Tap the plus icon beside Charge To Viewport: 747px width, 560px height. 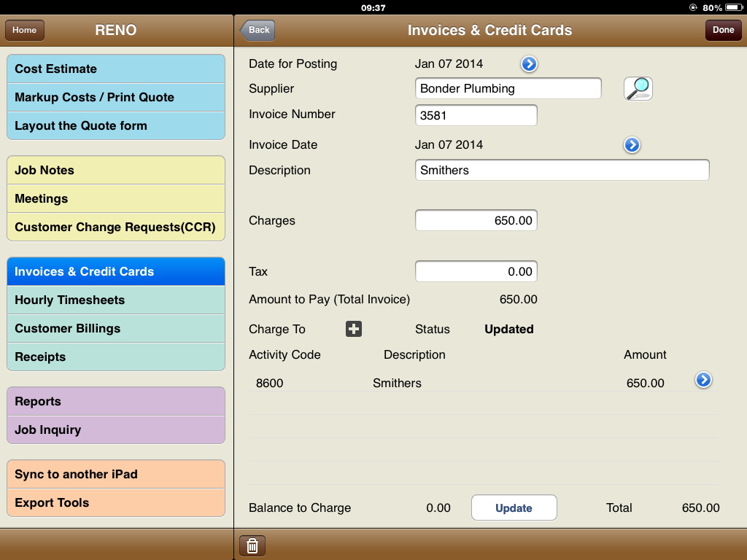coord(354,329)
